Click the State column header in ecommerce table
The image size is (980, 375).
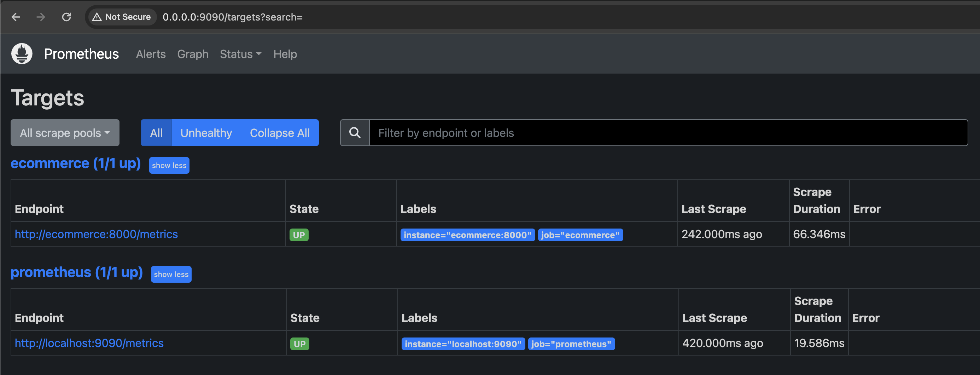pos(304,209)
